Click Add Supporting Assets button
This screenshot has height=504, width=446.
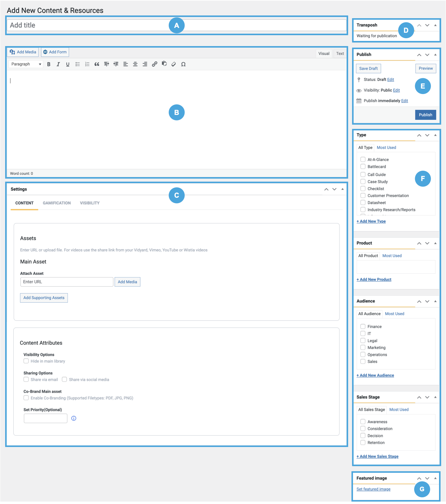click(44, 298)
